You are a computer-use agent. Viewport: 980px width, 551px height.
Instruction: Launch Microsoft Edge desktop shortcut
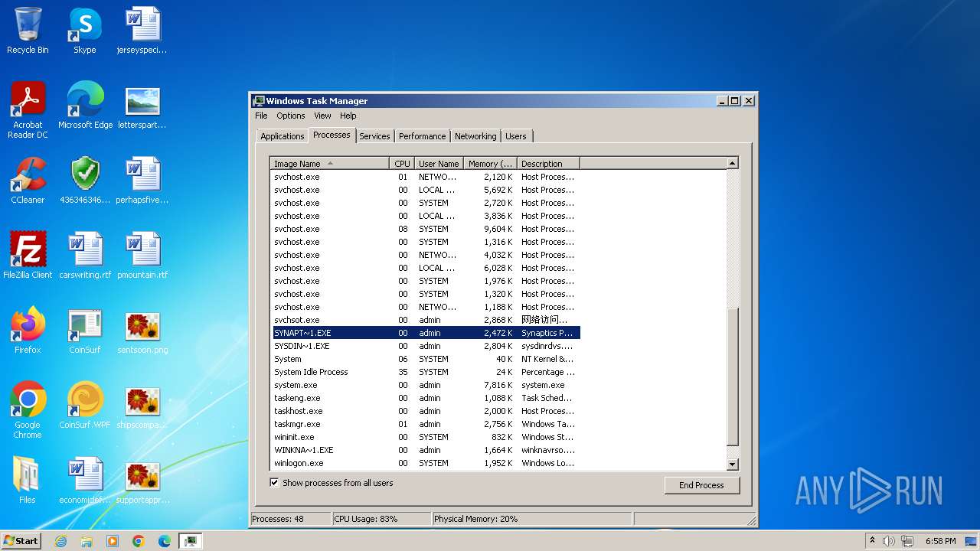(x=85, y=106)
